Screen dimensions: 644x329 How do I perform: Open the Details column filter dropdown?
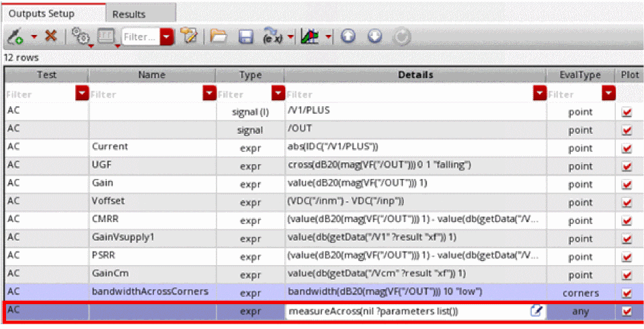540,94
